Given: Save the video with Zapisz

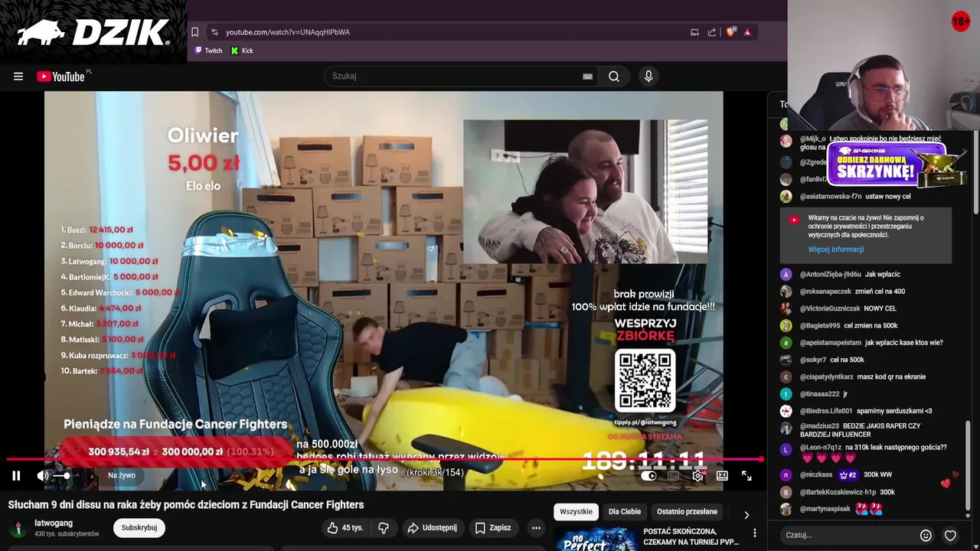Looking at the screenshot, I should (x=493, y=527).
